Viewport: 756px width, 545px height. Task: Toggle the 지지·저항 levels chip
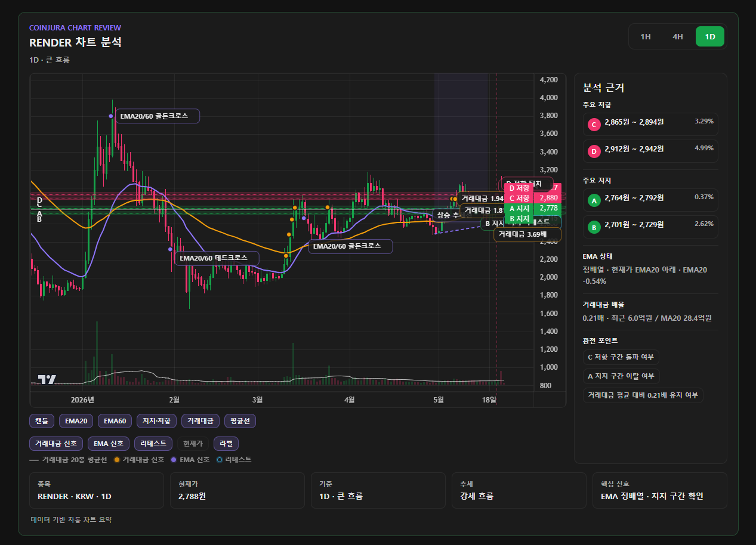point(157,421)
